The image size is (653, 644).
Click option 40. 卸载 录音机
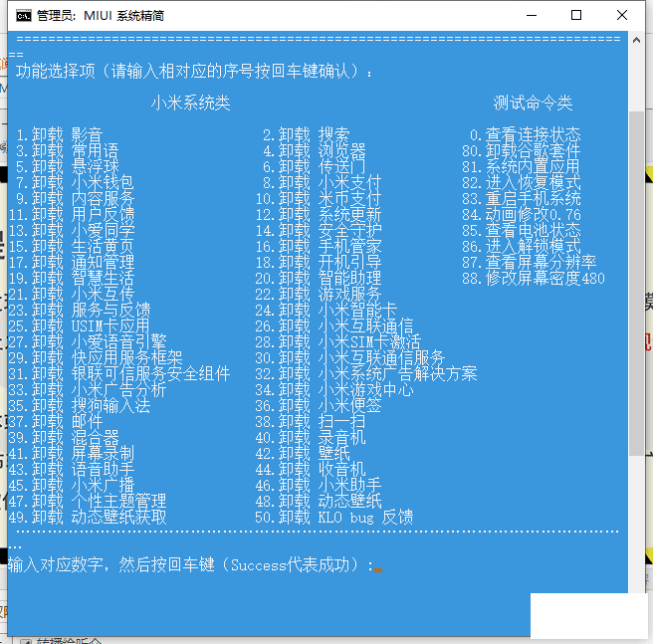[311, 437]
